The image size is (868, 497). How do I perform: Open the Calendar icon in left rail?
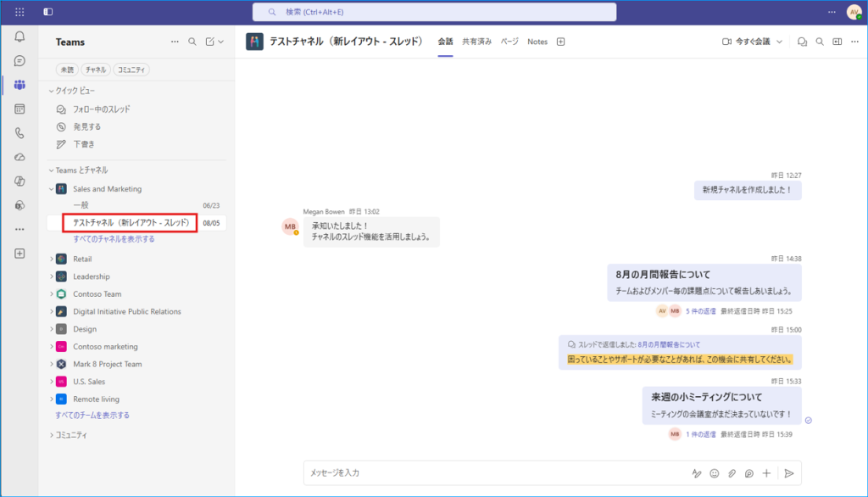pos(19,109)
